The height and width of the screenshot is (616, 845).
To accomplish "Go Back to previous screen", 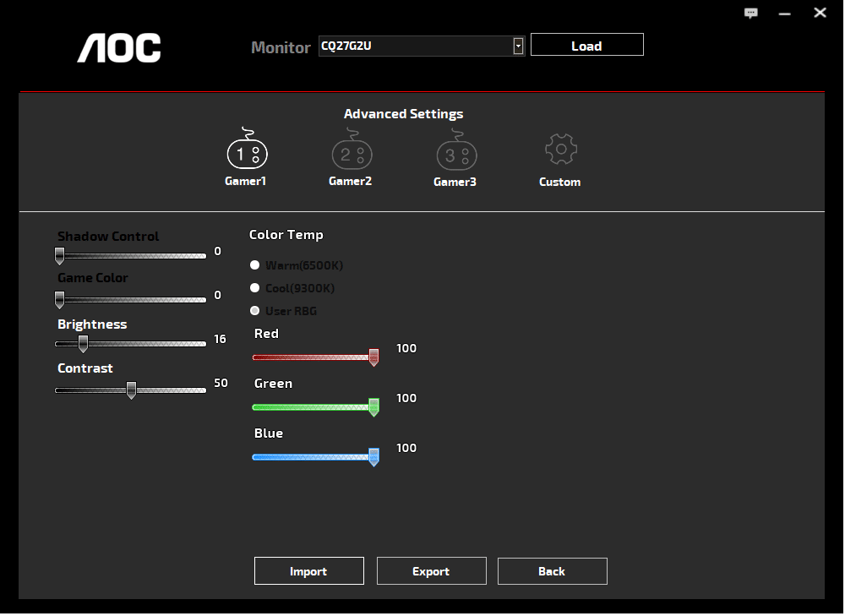I will point(552,571).
